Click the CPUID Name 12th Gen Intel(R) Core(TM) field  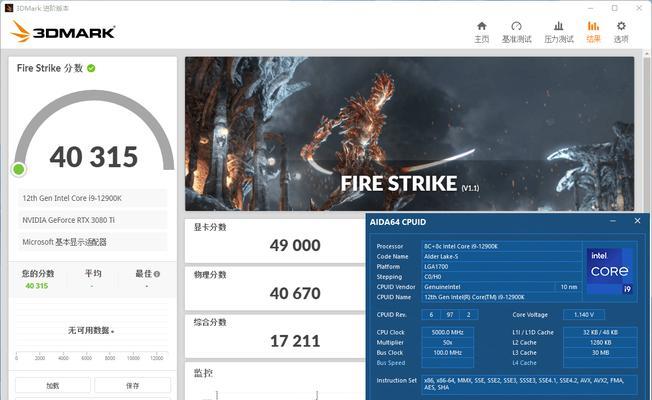[501, 297]
